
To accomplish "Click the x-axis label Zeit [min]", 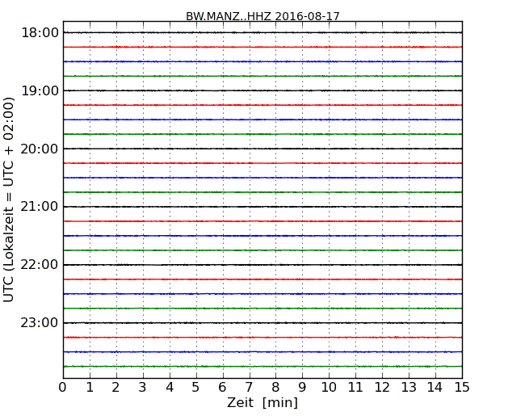I will [x=262, y=402].
